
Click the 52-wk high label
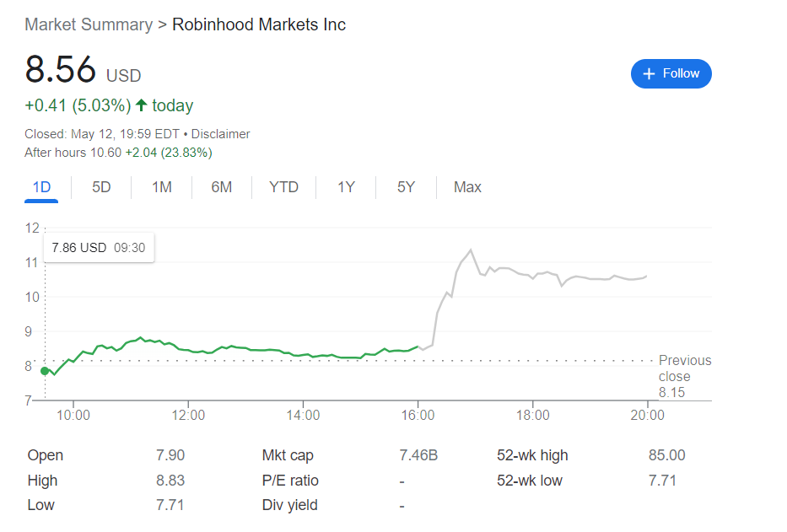click(x=532, y=455)
